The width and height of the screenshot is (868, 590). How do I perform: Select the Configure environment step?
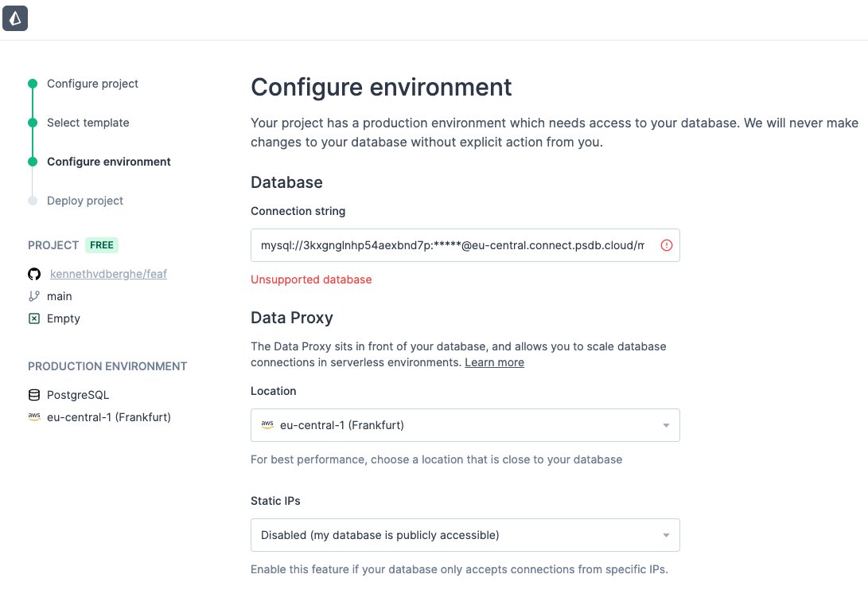coord(108,162)
